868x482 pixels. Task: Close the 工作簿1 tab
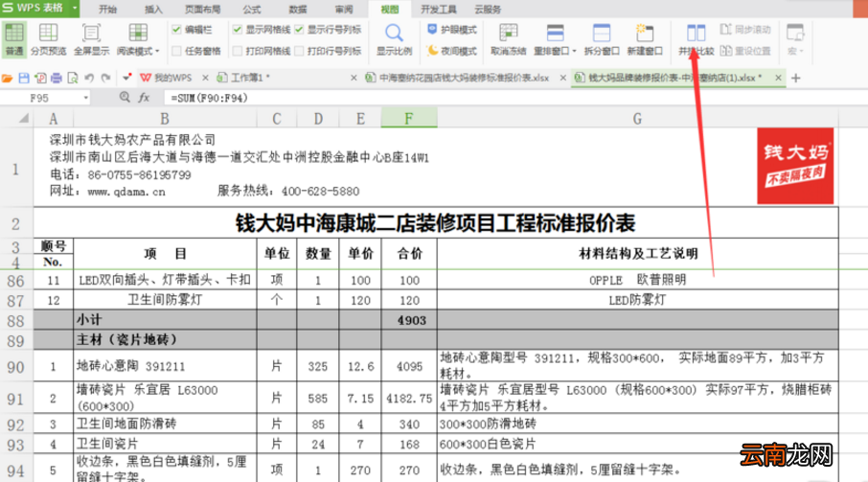pos(354,78)
